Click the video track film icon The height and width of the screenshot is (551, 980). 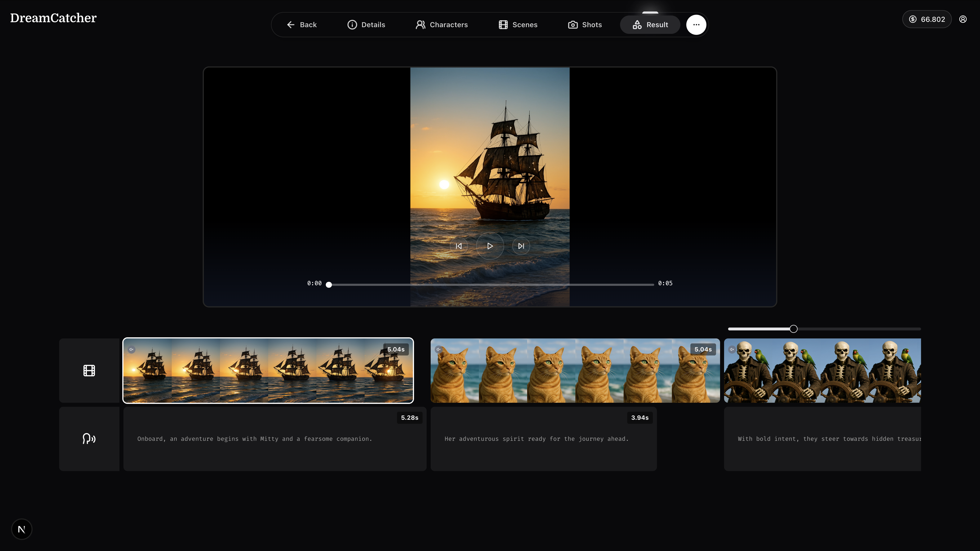pos(89,370)
